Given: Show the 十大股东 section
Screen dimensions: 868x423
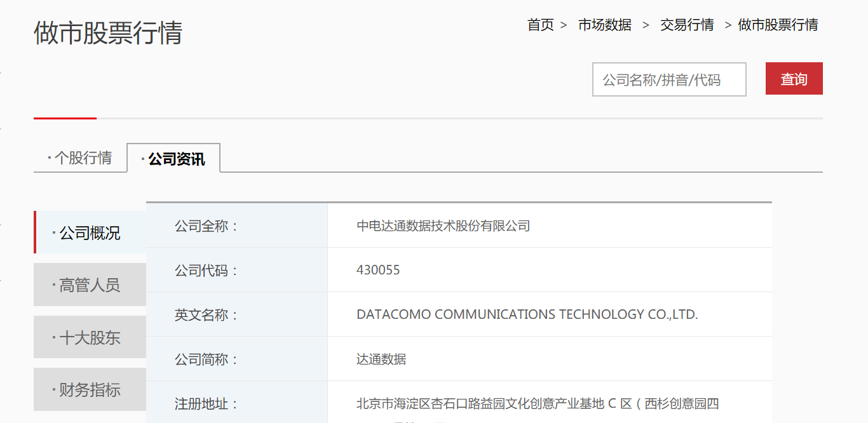Looking at the screenshot, I should (x=90, y=337).
